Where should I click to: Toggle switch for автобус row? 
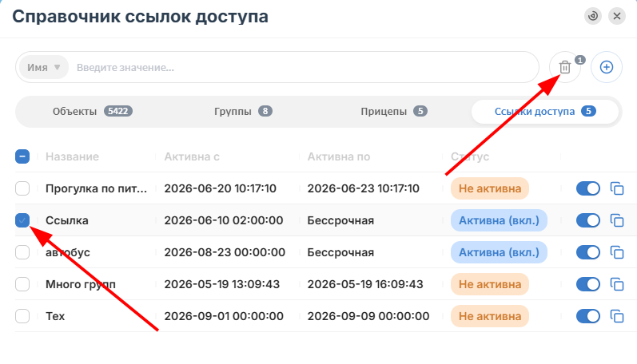pyautogui.click(x=587, y=252)
